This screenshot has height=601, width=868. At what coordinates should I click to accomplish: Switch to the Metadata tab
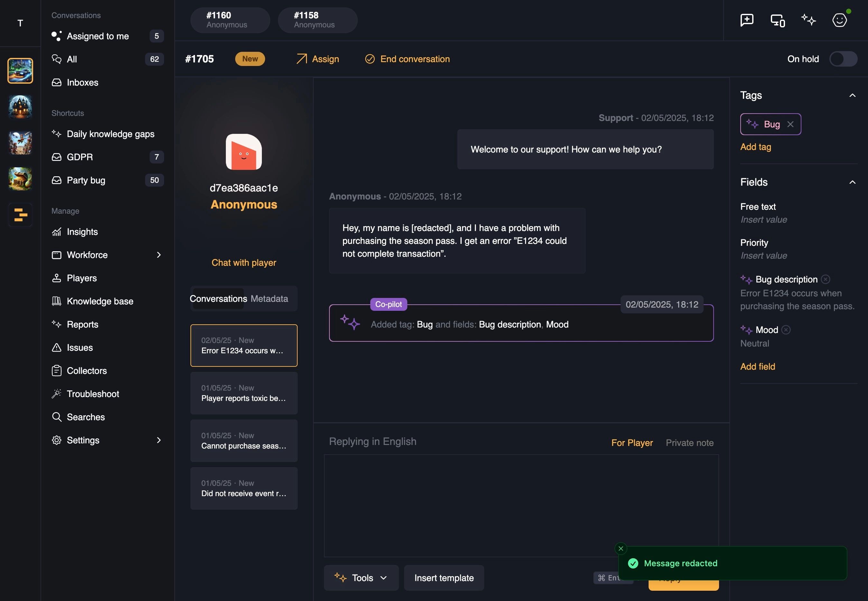[x=269, y=299]
